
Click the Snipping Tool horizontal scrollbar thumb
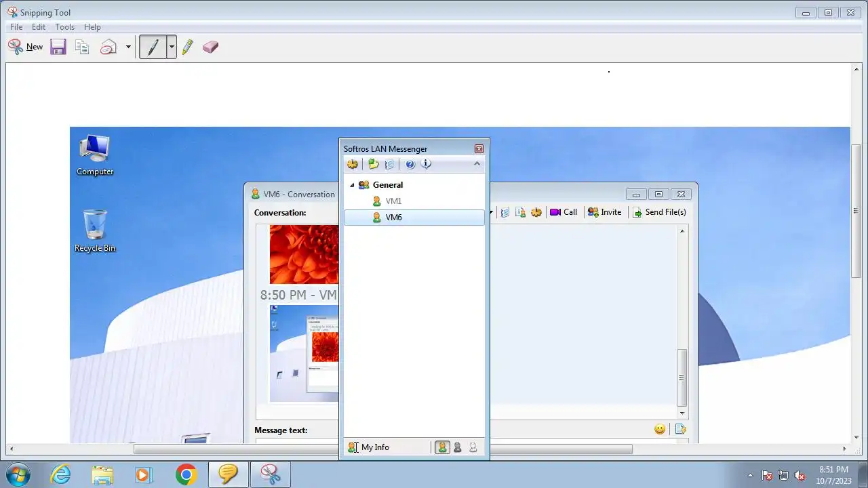(x=383, y=449)
